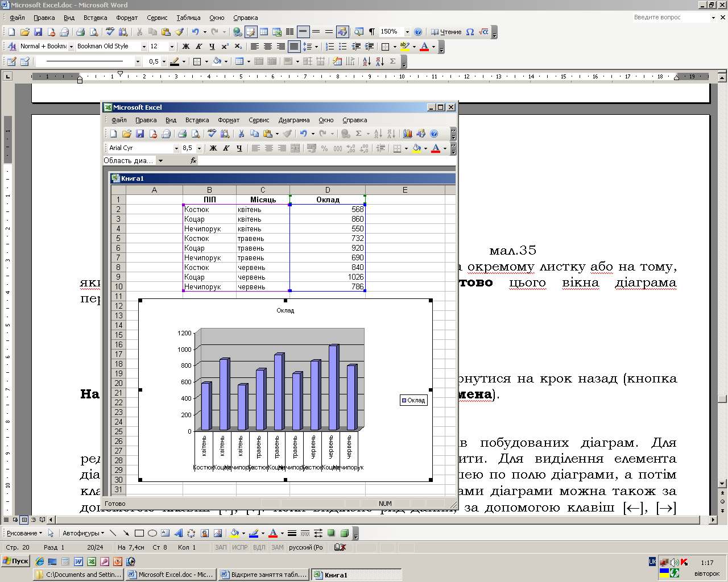The height and width of the screenshot is (582, 728).
Task: Open Word style dropdown 'Normal + Bookm'
Action: [71, 47]
